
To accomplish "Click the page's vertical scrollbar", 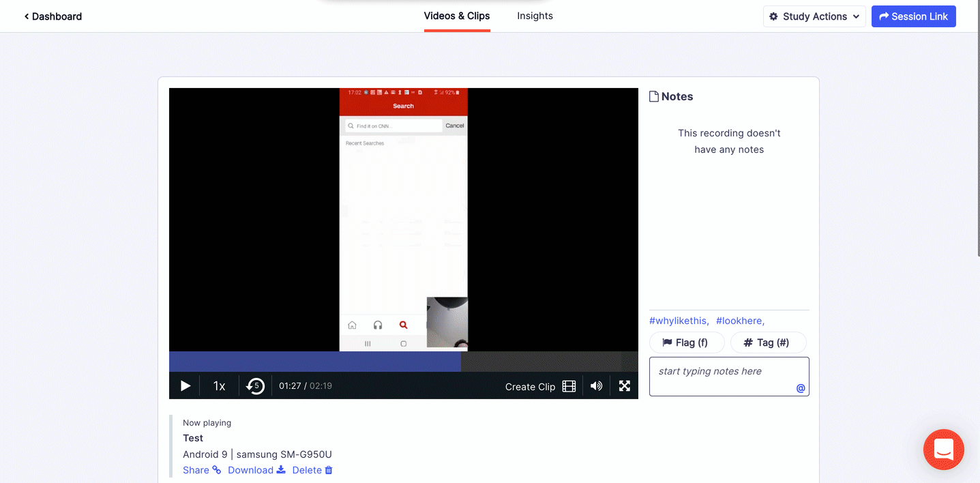I will tap(978, 130).
